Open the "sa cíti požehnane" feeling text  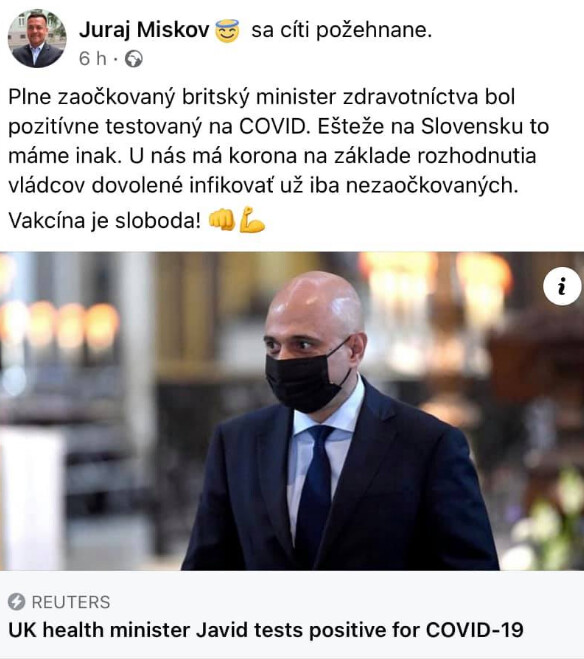tap(342, 30)
